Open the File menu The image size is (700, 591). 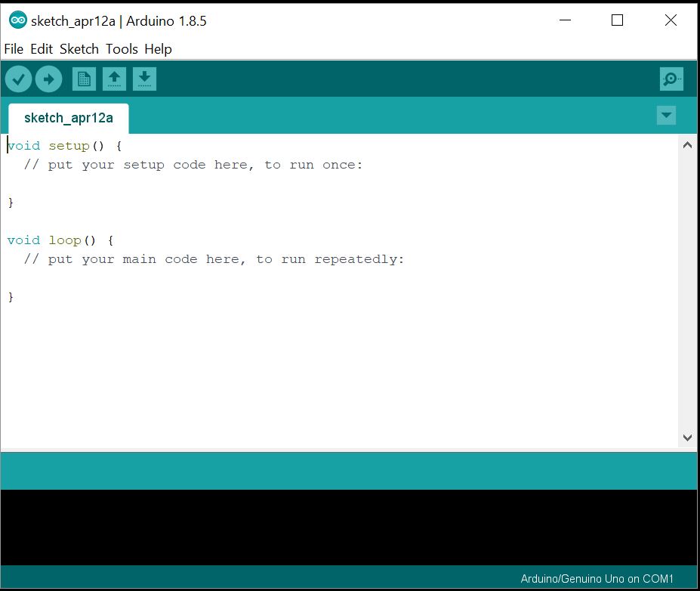(x=14, y=48)
